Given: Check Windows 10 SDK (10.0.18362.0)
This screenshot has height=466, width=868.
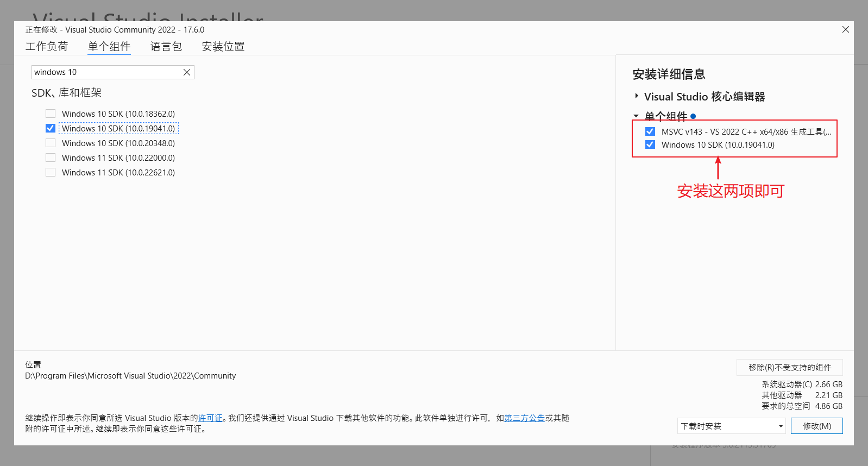Looking at the screenshot, I should (51, 114).
